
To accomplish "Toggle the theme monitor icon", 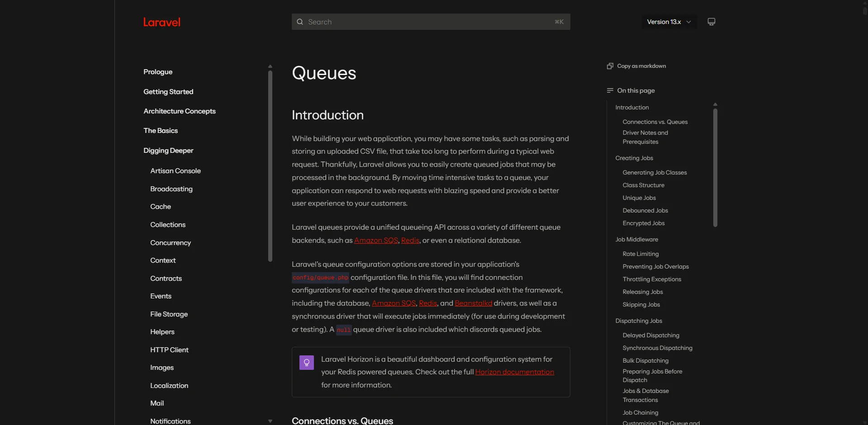I will tap(711, 22).
